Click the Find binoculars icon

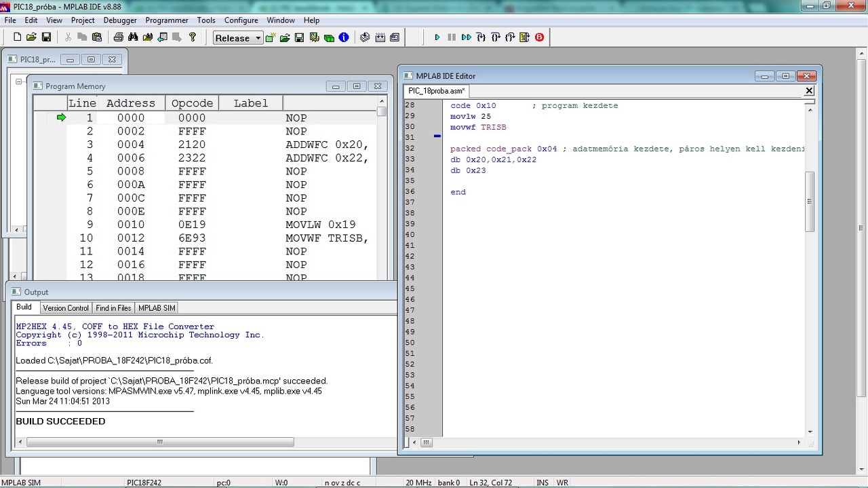pyautogui.click(x=133, y=37)
